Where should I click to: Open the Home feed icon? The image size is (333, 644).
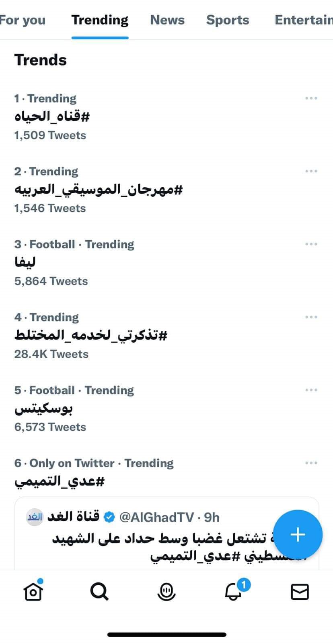click(33, 592)
